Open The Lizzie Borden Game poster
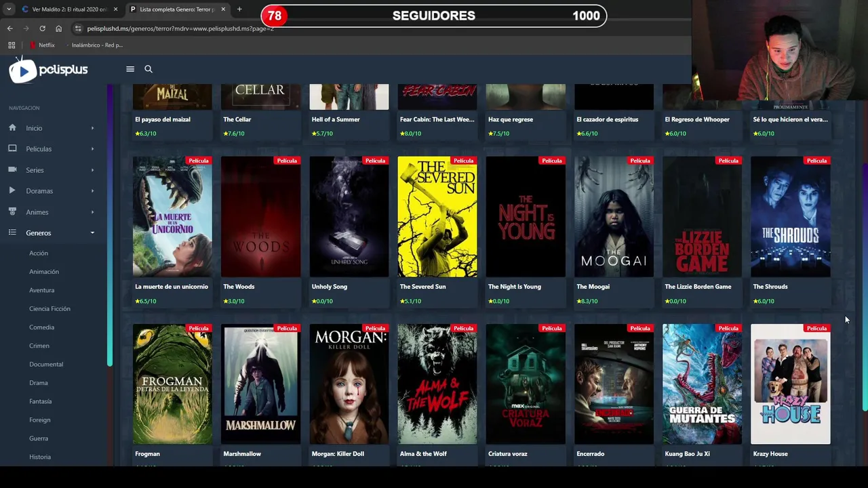 pyautogui.click(x=702, y=217)
